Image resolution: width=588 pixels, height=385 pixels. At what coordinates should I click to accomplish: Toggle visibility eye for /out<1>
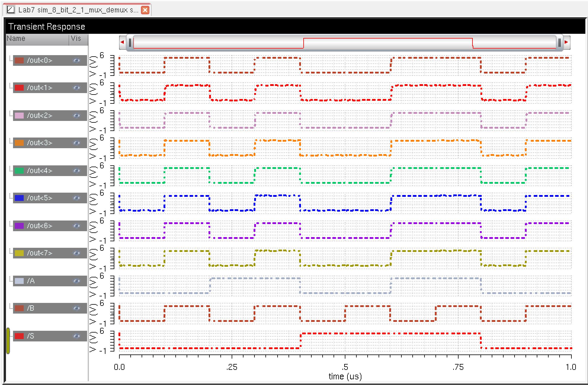tap(76, 88)
